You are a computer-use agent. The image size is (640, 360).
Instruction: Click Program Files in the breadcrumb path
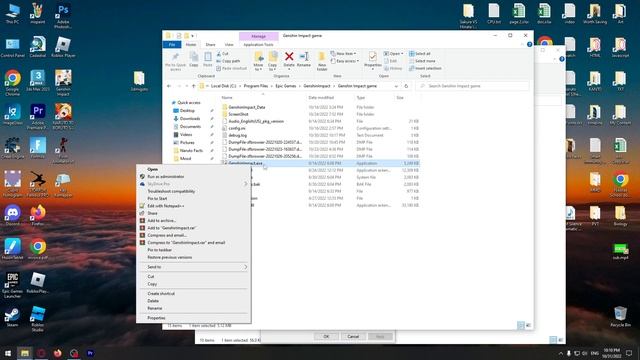[x=256, y=86]
